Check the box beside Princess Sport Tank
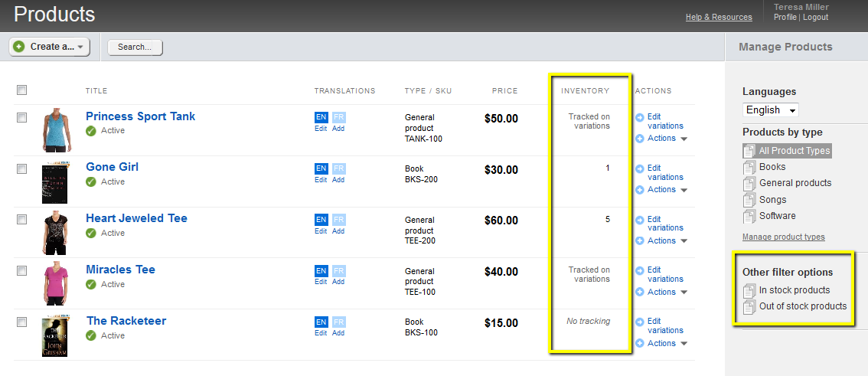868x376 pixels. pyautogui.click(x=22, y=117)
